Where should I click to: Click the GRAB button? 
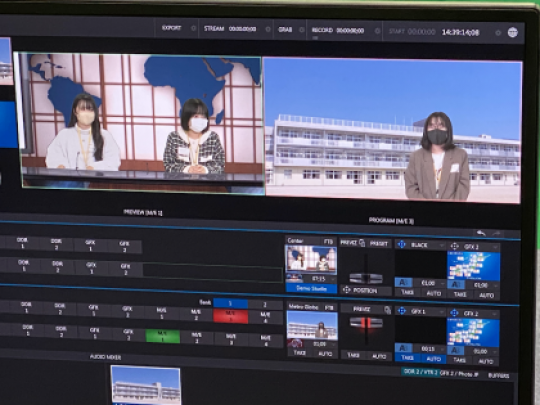(x=285, y=30)
